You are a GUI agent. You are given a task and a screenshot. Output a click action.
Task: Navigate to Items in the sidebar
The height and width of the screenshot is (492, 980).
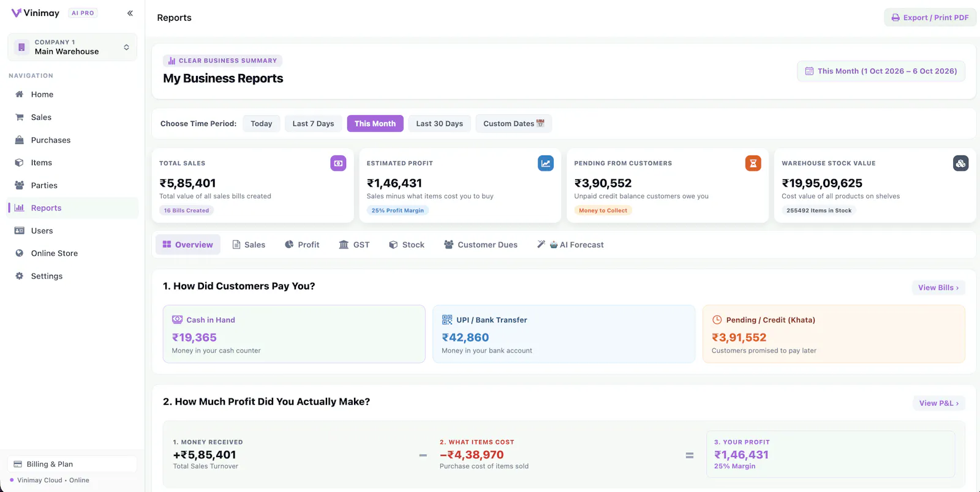72,163
